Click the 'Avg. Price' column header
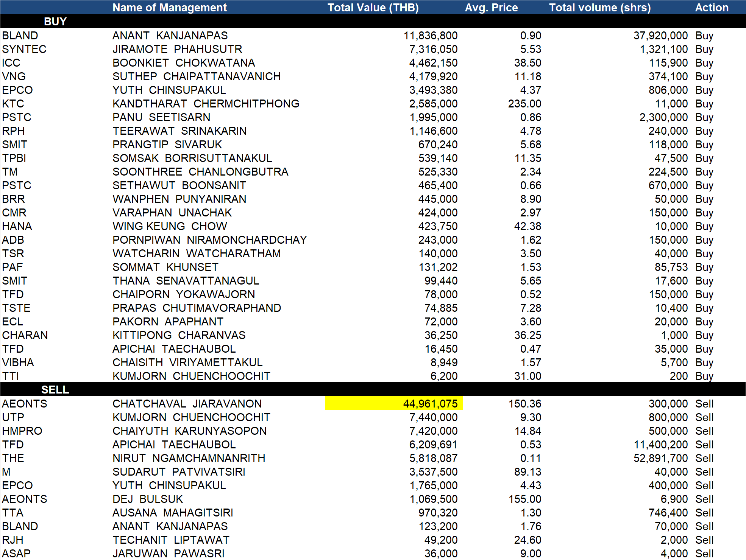The height and width of the screenshot is (560, 746). 491,8
